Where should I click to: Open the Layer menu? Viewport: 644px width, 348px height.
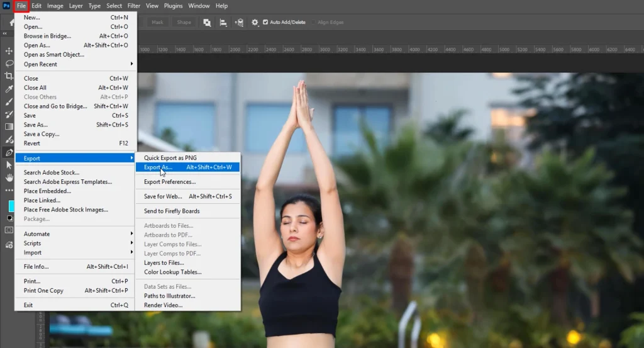(75, 6)
